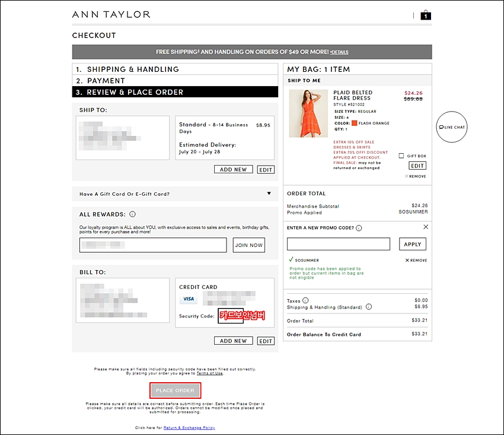504x435 pixels.
Task: Click the promo code info icon
Action: coord(359,228)
